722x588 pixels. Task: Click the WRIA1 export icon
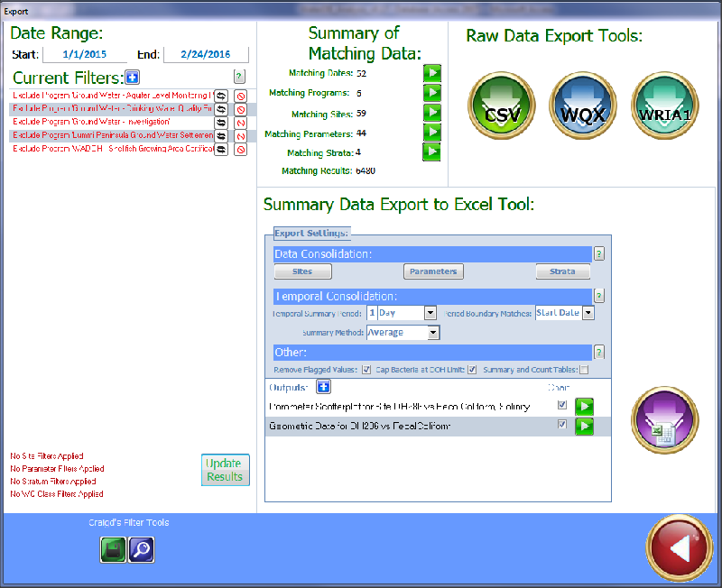[665, 106]
